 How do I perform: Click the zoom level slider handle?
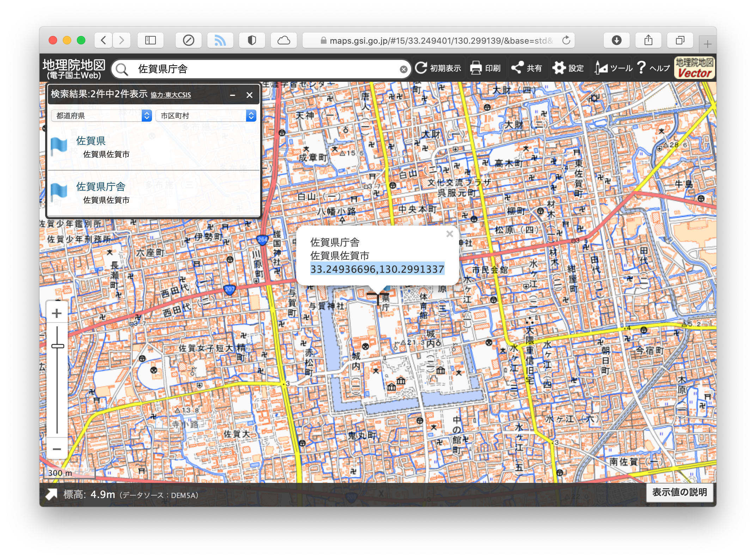tap(57, 346)
